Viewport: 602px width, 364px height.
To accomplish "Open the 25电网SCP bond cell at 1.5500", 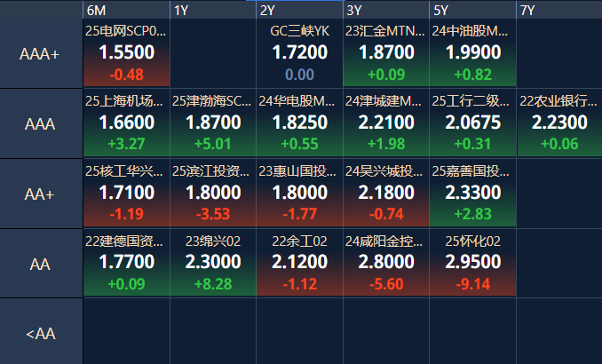I will (x=126, y=54).
